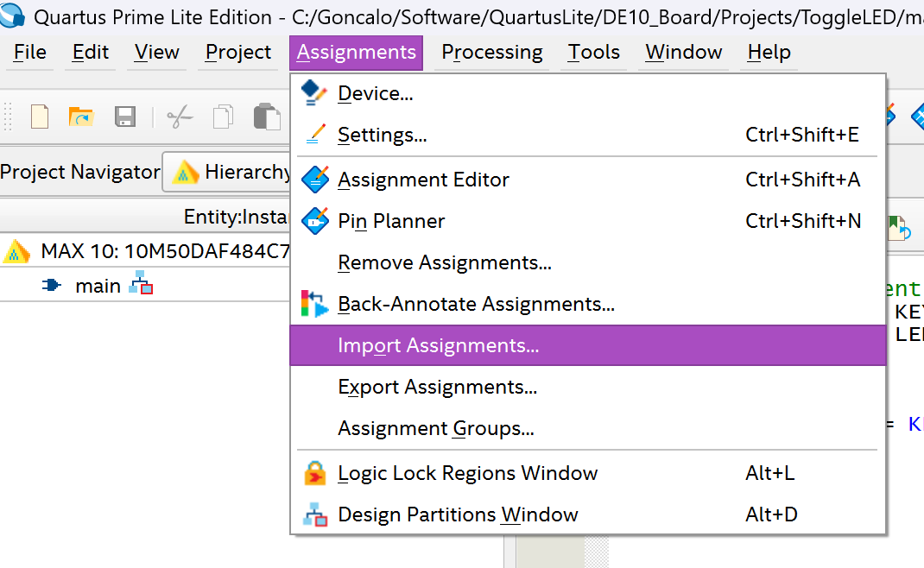The height and width of the screenshot is (568, 924).
Task: Click the Settings pencil icon
Action: coord(316,135)
